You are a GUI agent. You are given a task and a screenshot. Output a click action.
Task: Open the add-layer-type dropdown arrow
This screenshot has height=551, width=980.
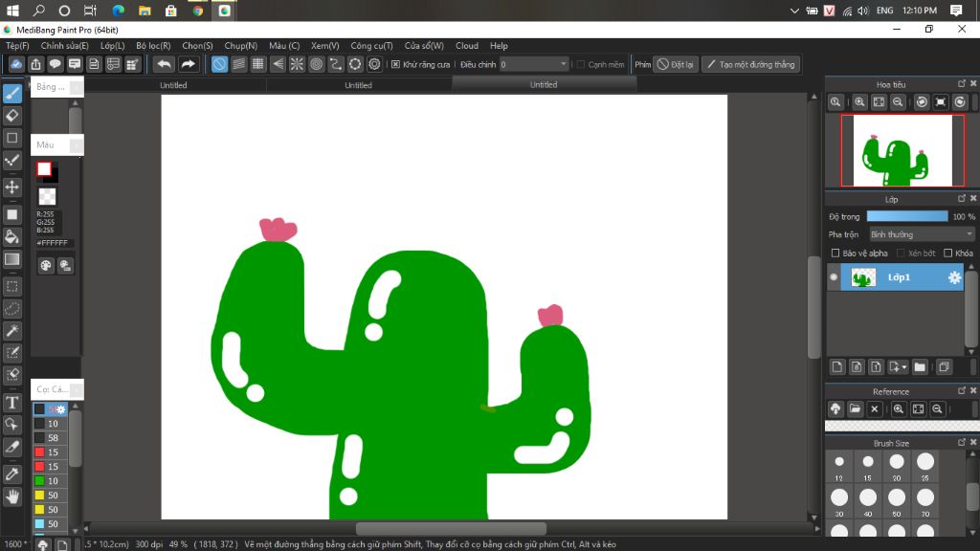point(904,366)
